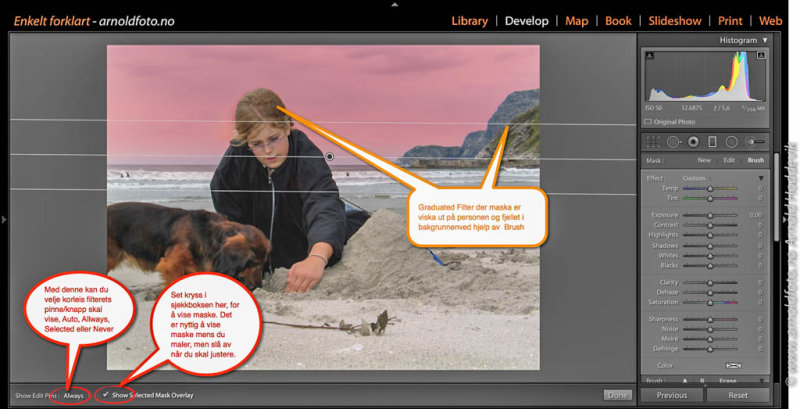Click the Temp slider handle
800x409 pixels.
[x=710, y=189]
